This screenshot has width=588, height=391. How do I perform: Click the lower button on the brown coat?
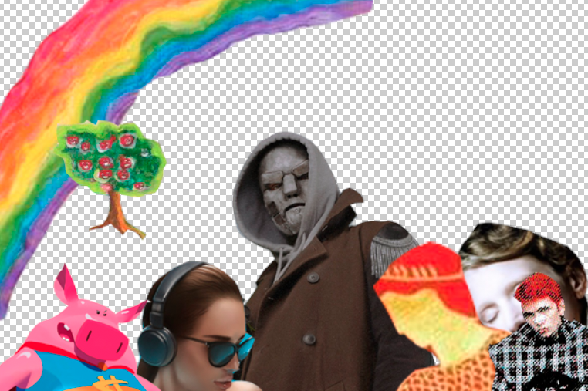(309, 339)
